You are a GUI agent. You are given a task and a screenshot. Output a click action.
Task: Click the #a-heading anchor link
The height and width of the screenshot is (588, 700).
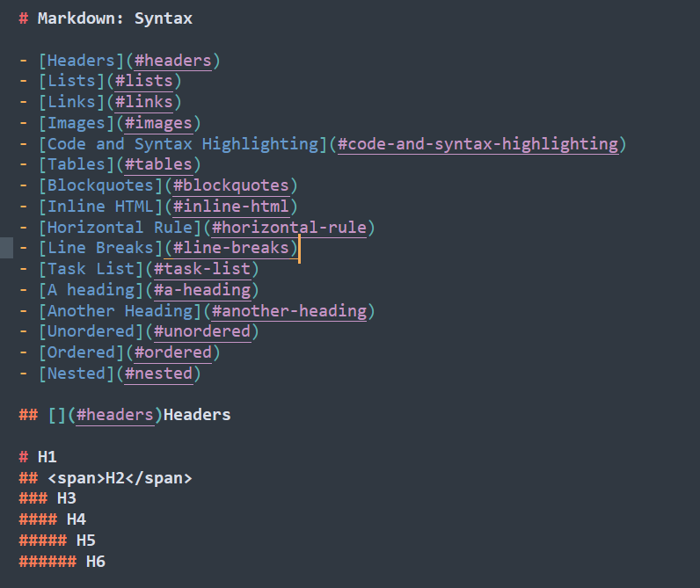(201, 290)
